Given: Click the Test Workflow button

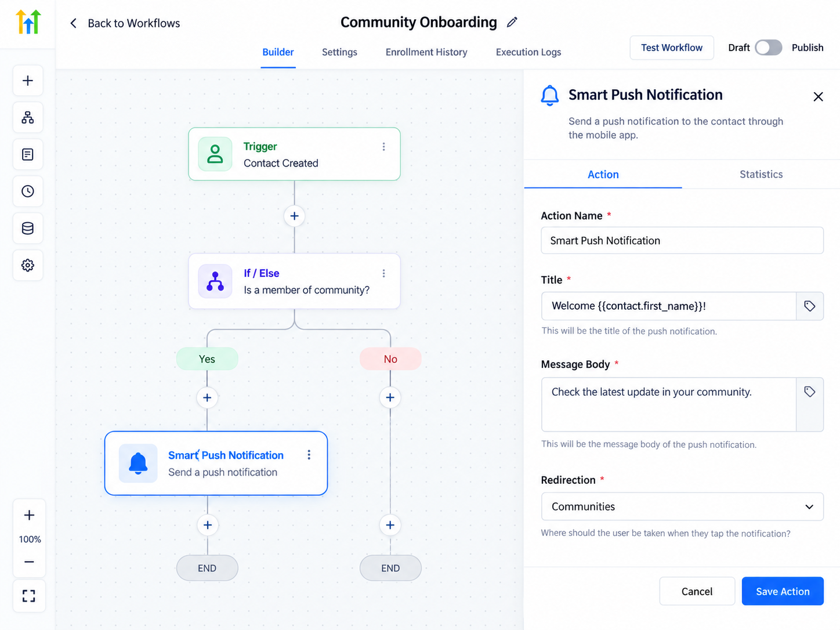Looking at the screenshot, I should 672,48.
